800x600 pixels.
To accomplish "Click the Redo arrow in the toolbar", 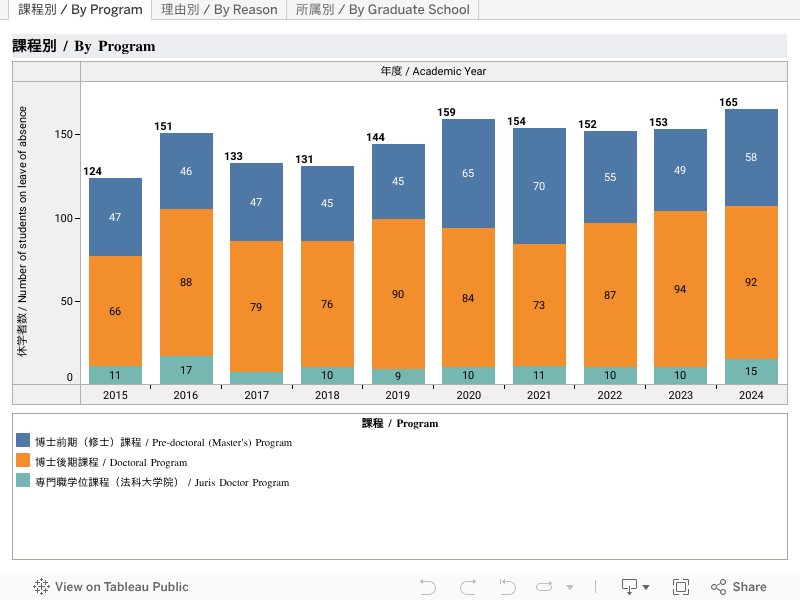I will click(x=467, y=587).
